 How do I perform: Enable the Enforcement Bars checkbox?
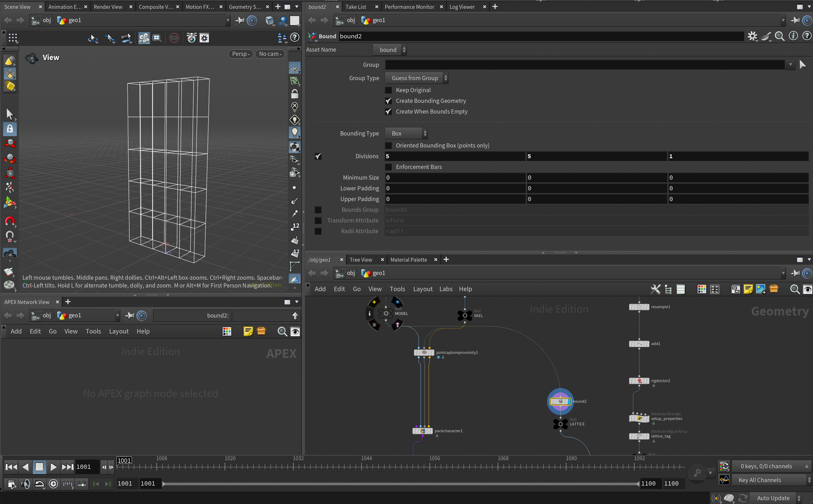(389, 167)
